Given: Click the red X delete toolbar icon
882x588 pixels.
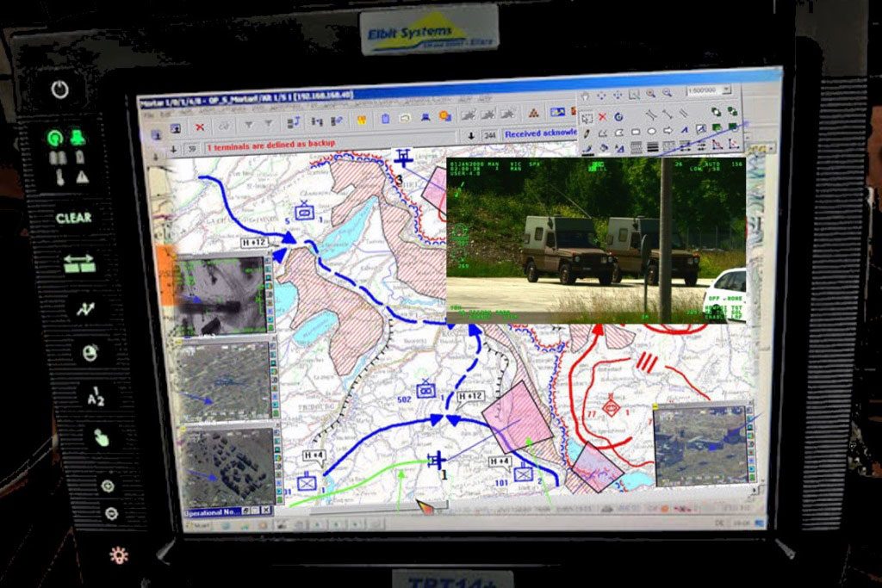Looking at the screenshot, I should tap(200, 127).
